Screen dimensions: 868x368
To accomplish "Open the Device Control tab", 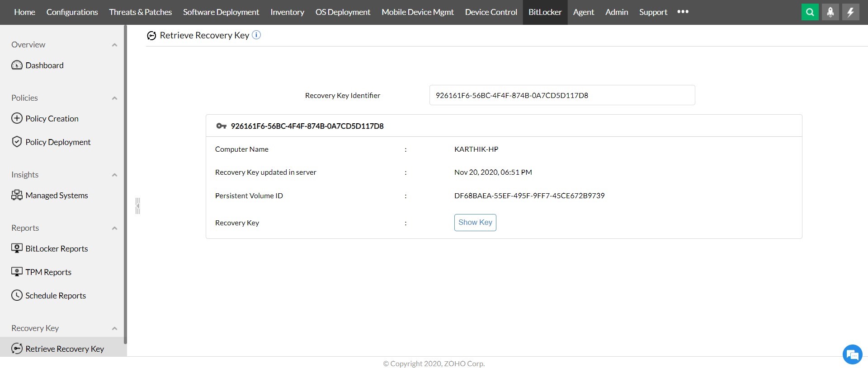I will (x=491, y=12).
